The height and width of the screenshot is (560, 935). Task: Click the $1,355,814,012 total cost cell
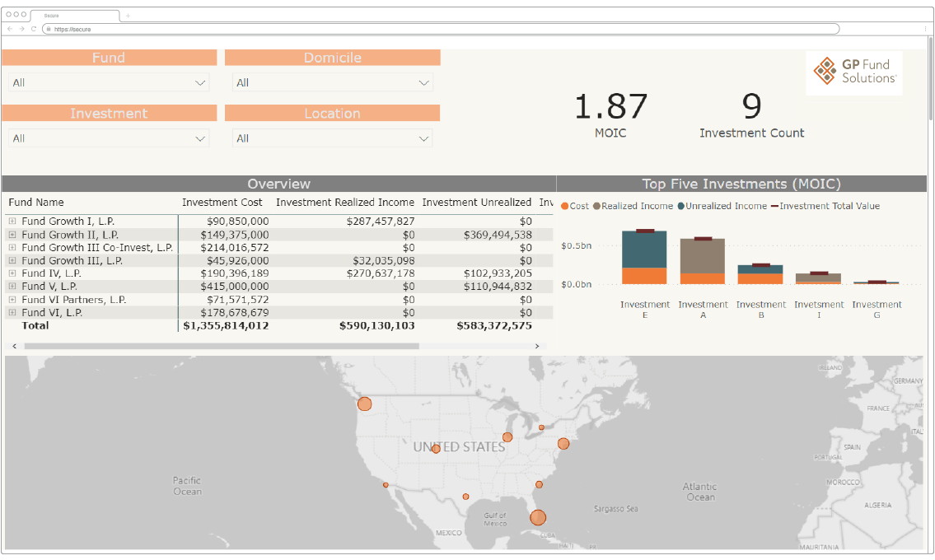pyautogui.click(x=226, y=325)
